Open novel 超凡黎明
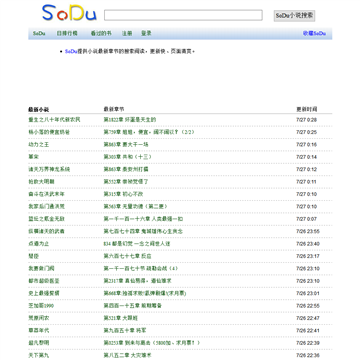The image size is (360, 360). pos(39,343)
